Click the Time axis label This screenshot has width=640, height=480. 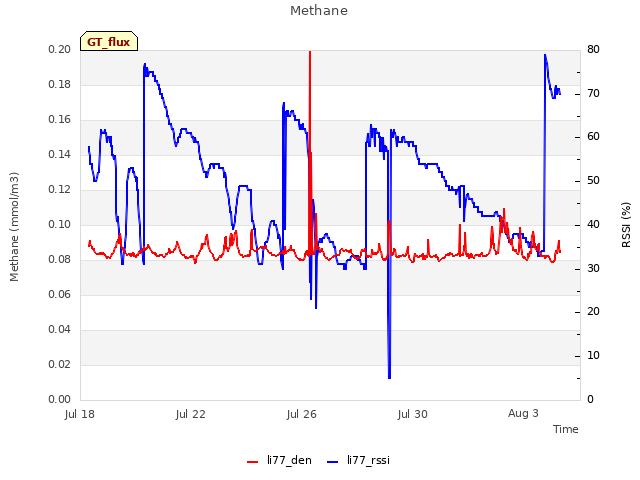coord(566,429)
